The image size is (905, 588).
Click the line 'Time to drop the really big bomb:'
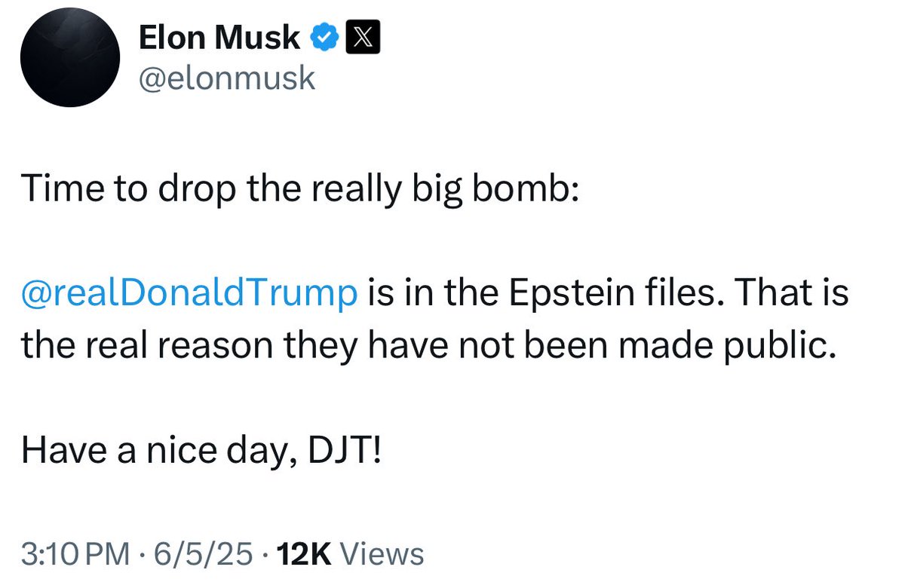click(x=299, y=191)
